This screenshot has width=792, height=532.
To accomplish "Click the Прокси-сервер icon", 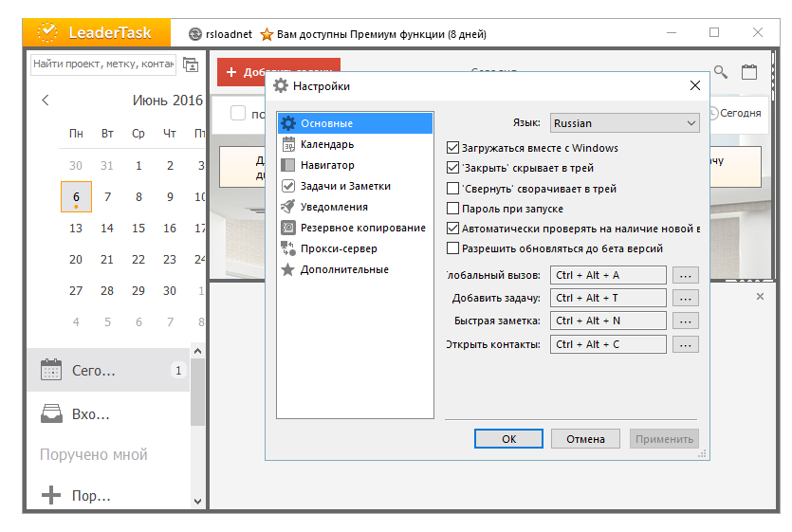I will [x=288, y=248].
